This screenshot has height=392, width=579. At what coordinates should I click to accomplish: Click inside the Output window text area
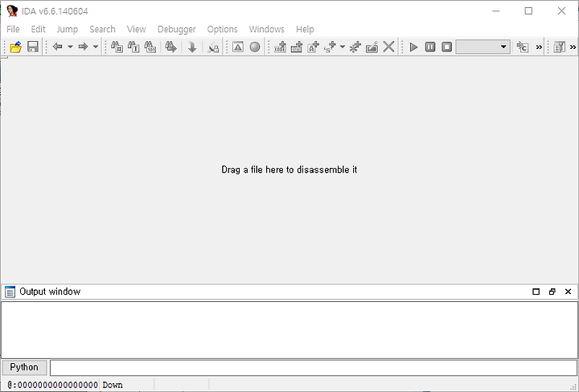tap(289, 329)
